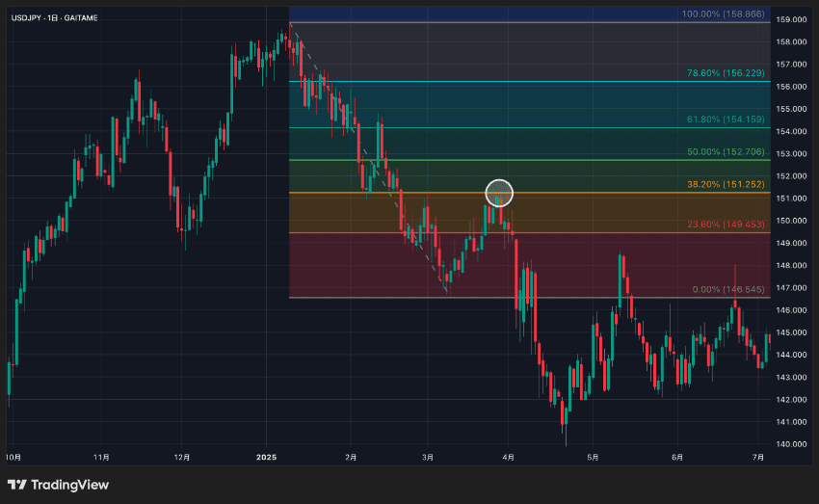The image size is (819, 504).
Task: Click the 50.00% (152.706) green level line label
Action: click(726, 152)
